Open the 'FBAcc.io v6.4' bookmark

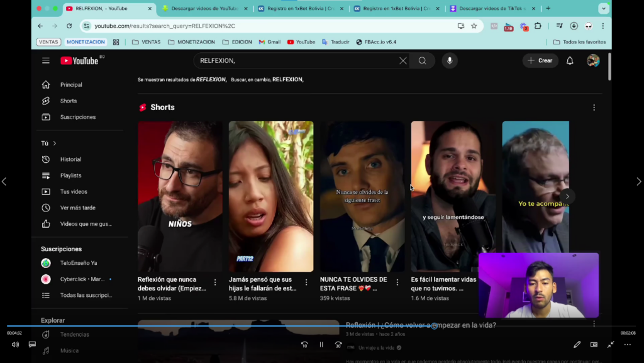click(x=376, y=42)
